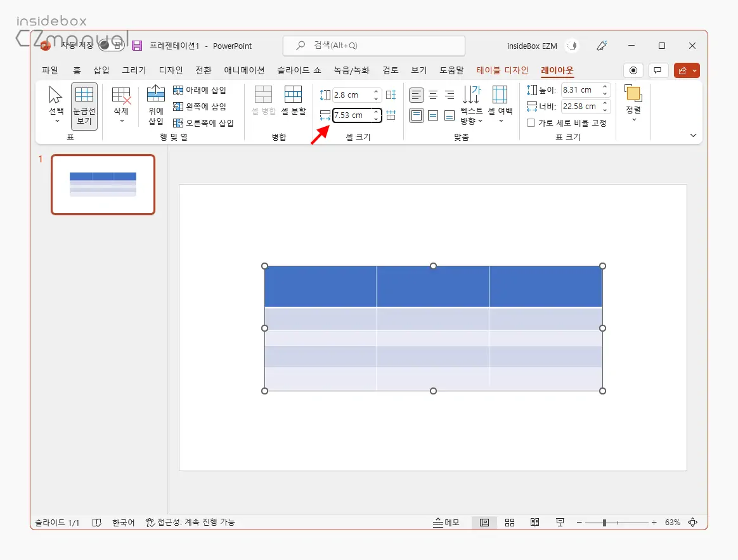Screen dimensions: 738x560
Task: Click Insert Above rows icon
Action: tap(156, 105)
